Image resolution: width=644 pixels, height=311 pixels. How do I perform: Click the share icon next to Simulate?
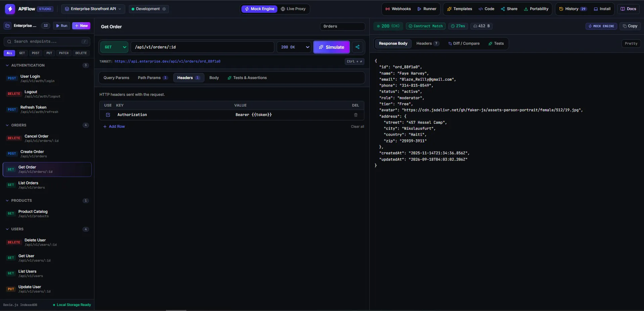coord(358,47)
